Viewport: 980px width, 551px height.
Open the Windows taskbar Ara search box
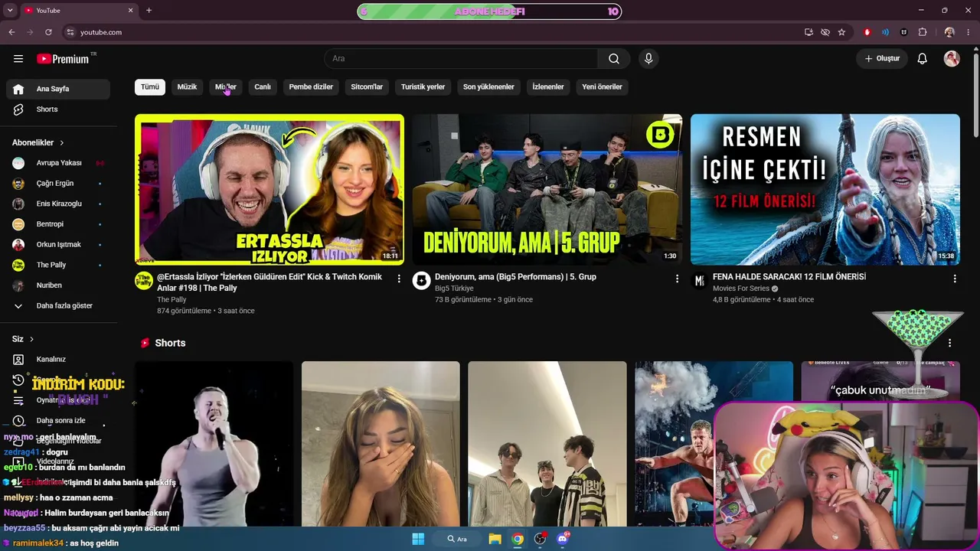(x=458, y=539)
